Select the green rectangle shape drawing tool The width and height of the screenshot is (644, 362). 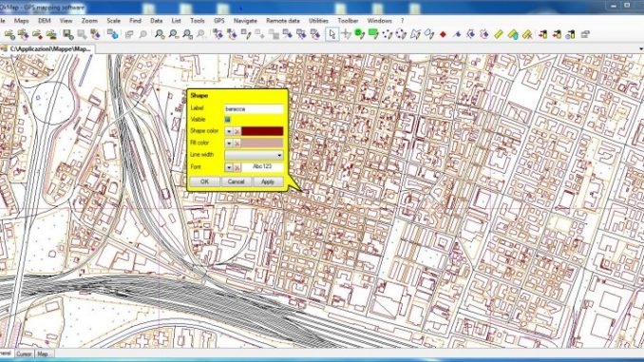373,34
